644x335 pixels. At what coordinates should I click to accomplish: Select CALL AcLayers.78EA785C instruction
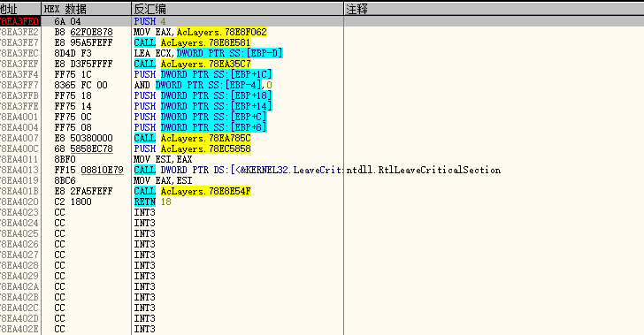[192, 139]
